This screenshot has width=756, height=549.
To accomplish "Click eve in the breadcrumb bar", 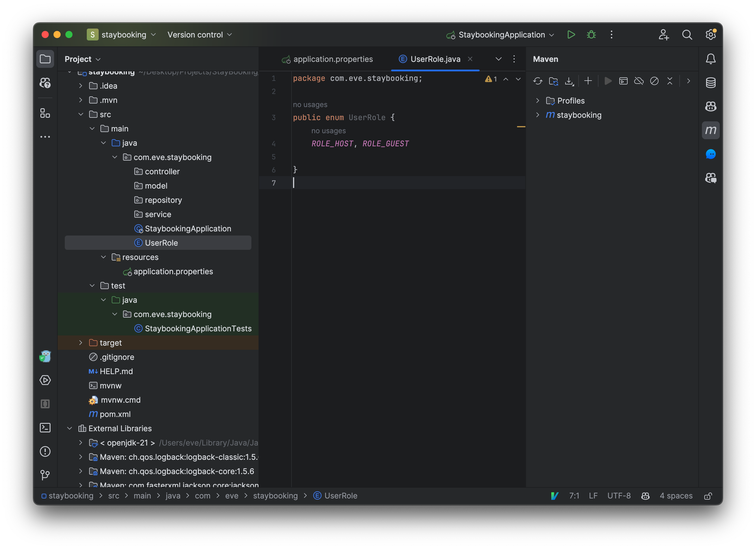I will (232, 496).
